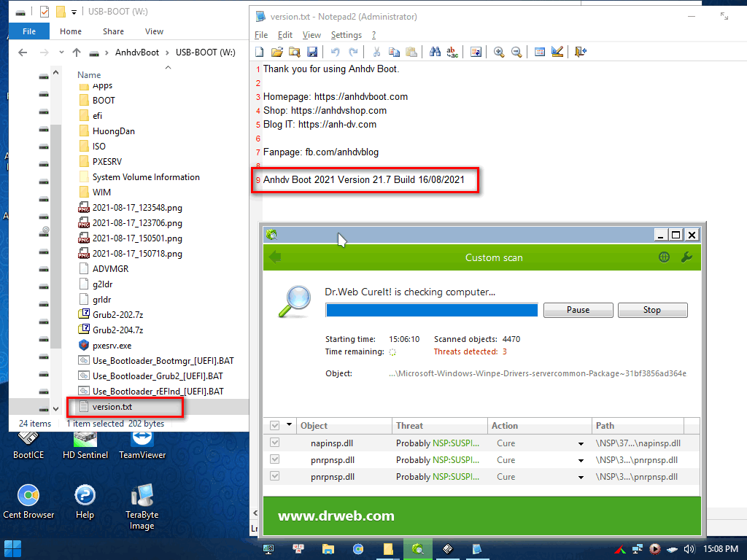Image resolution: width=747 pixels, height=560 pixels.
Task: Go up one folder in Explorer
Action: click(x=76, y=52)
